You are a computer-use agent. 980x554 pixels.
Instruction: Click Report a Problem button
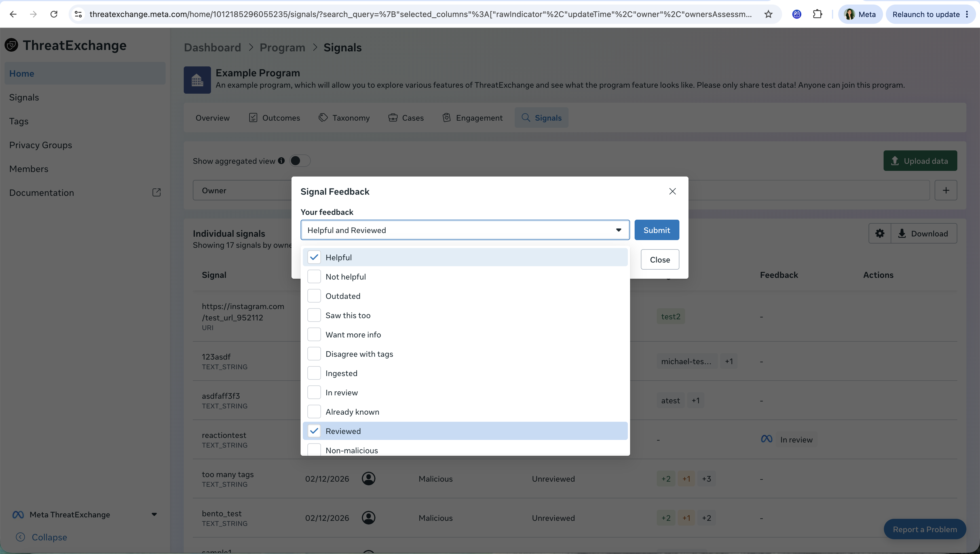924,529
